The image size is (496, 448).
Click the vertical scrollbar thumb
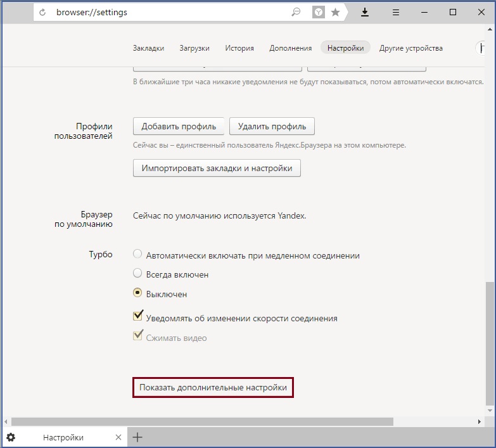coord(490,343)
